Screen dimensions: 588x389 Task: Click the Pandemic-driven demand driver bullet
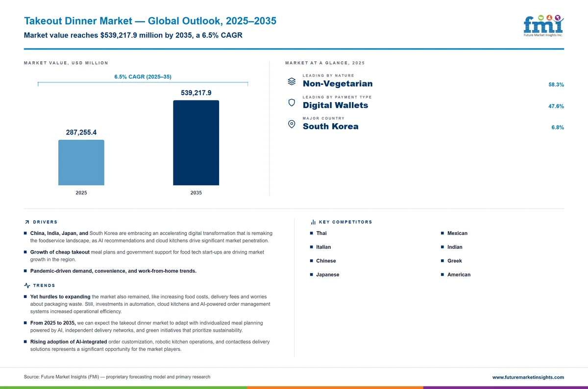click(113, 271)
